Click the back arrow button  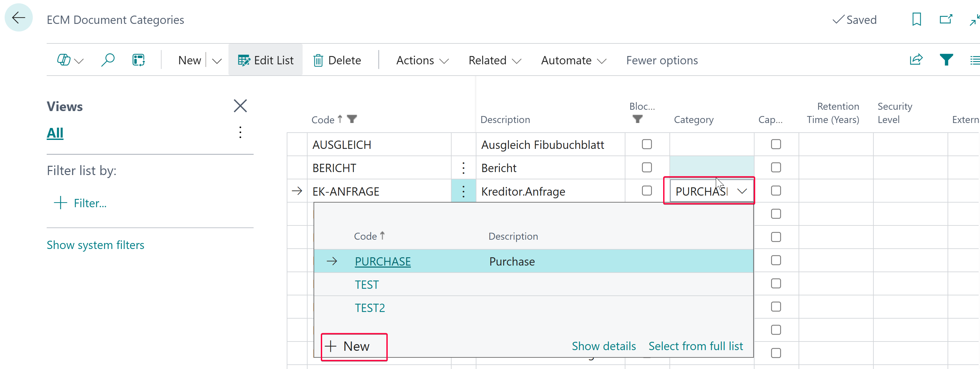18,18
